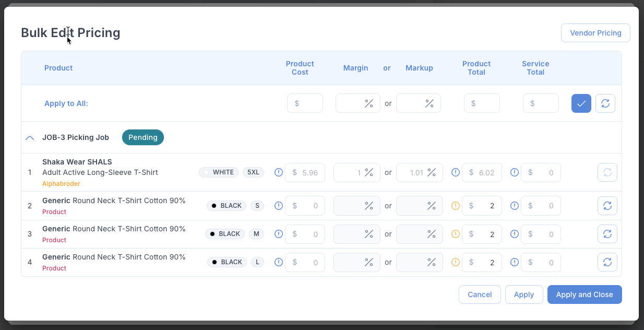Click the Pending status badge
Viewport: 644px width, 330px height.
point(143,137)
